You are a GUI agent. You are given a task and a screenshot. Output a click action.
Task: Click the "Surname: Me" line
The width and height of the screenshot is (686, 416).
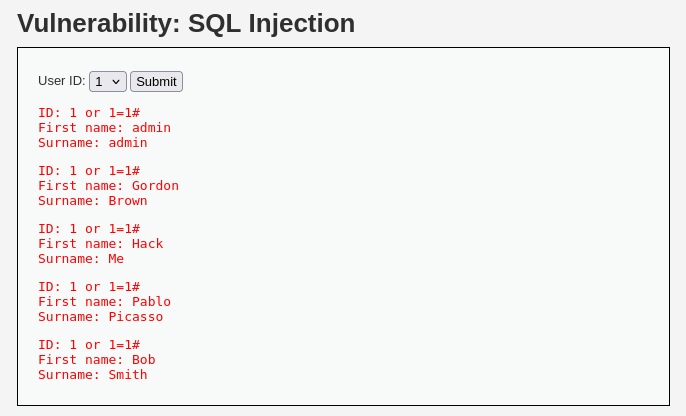pos(81,259)
